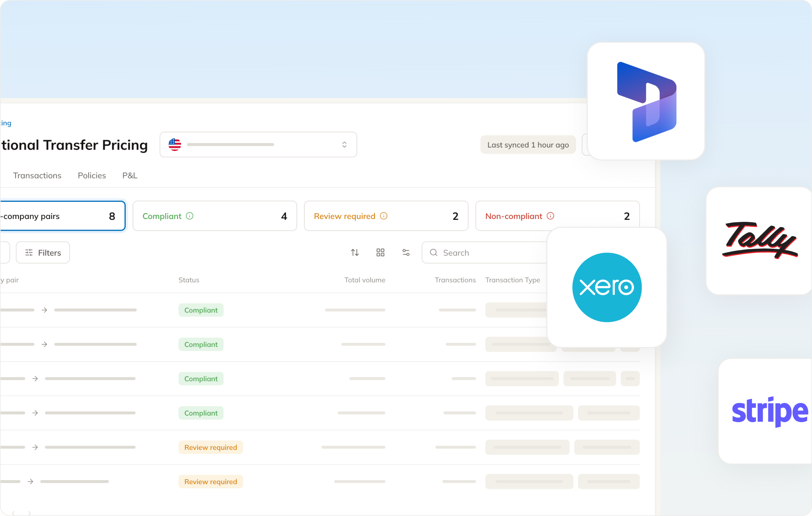Open the country entity dropdown

pos(258,145)
